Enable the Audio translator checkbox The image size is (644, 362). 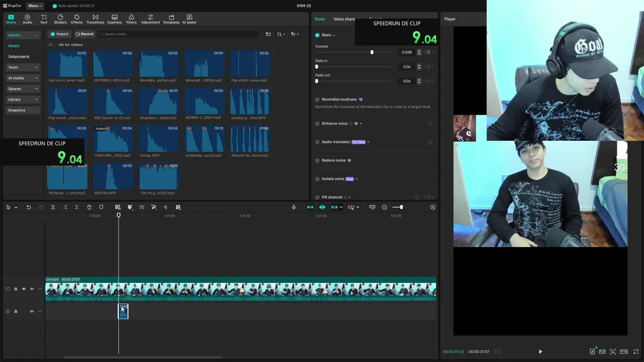coord(317,142)
